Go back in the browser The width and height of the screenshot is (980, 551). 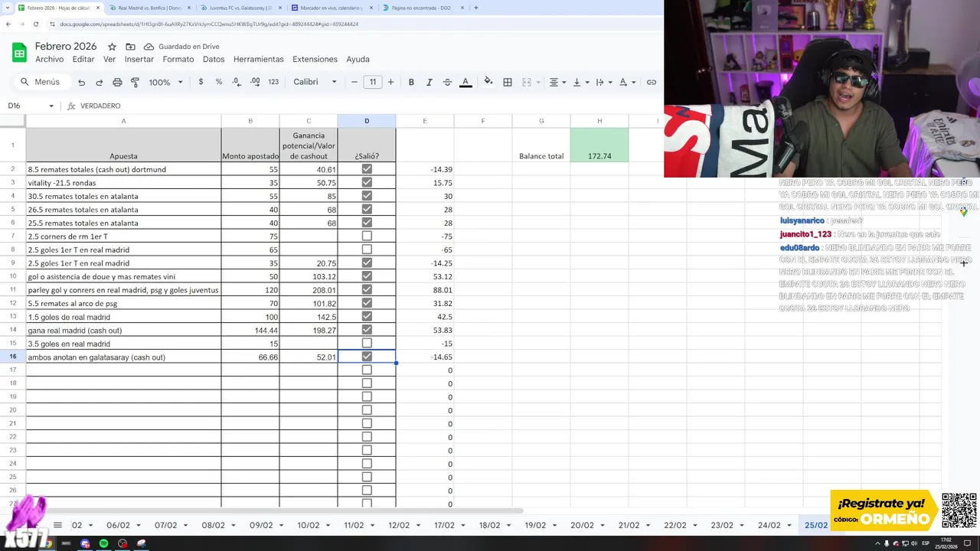(8, 24)
